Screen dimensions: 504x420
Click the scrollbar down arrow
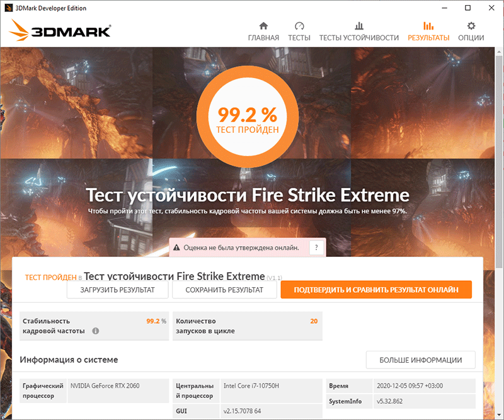point(499,414)
